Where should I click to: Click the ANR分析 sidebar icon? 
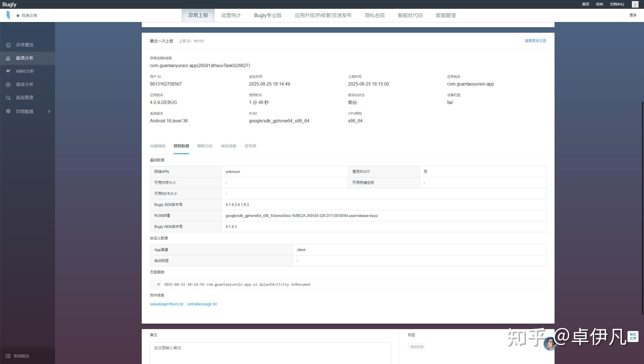pyautogui.click(x=8, y=71)
